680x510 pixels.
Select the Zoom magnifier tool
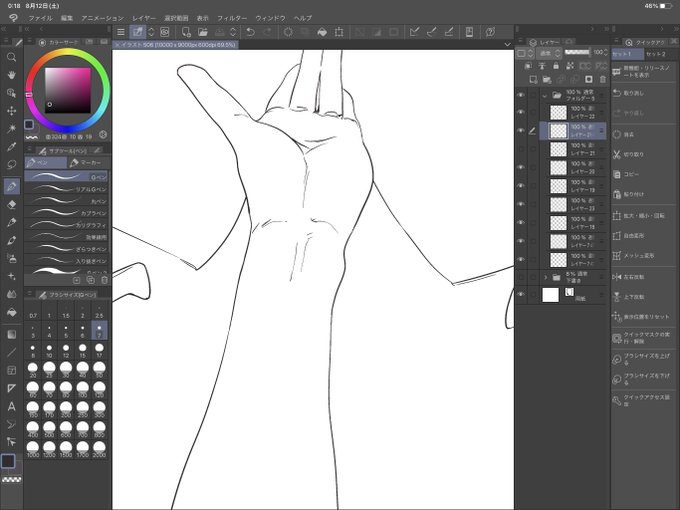[x=11, y=57]
